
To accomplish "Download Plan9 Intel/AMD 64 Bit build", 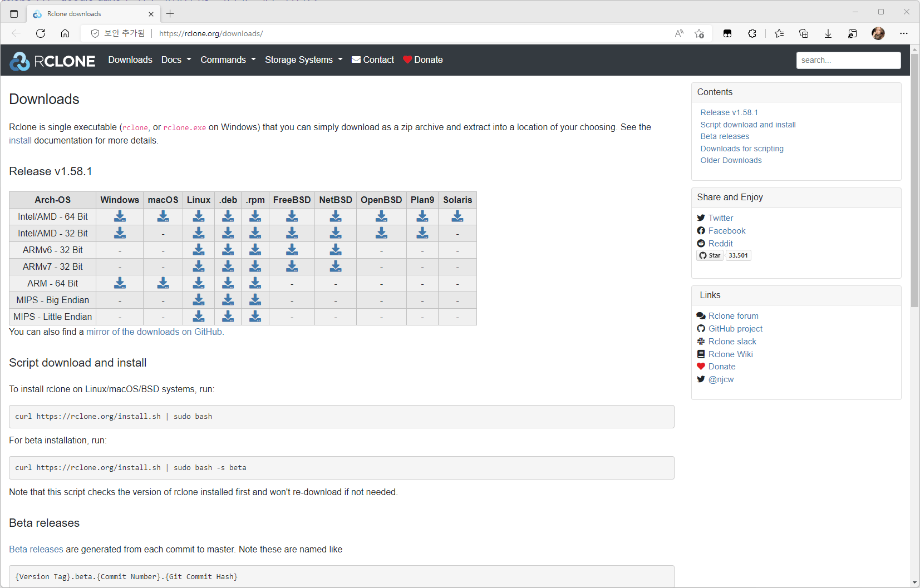I will click(422, 216).
